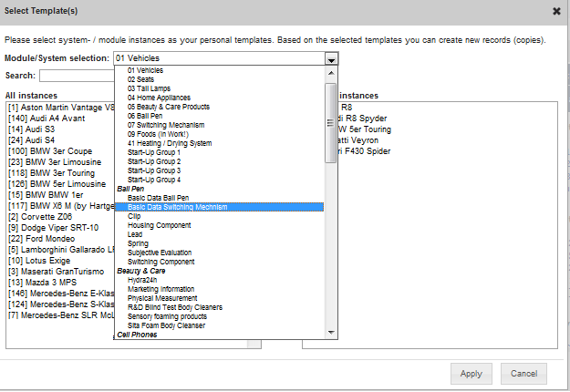Screen dimensions: 570x392
Task: Select '07 Switching Mechanism' option
Action: pos(166,125)
